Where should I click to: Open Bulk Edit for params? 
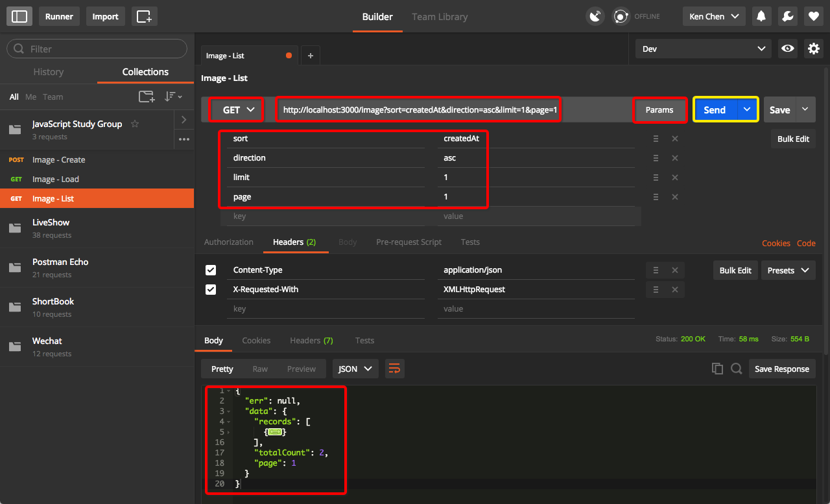tap(794, 139)
